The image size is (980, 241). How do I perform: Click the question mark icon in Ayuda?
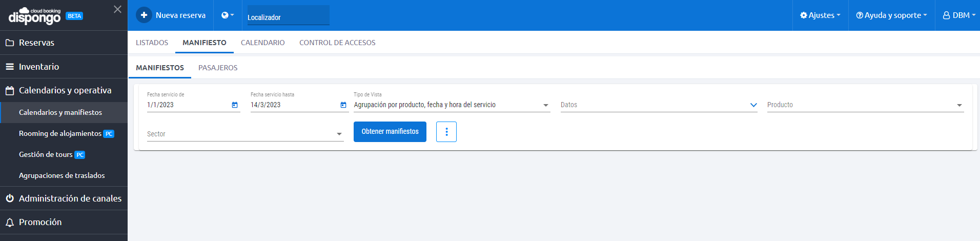pos(860,15)
